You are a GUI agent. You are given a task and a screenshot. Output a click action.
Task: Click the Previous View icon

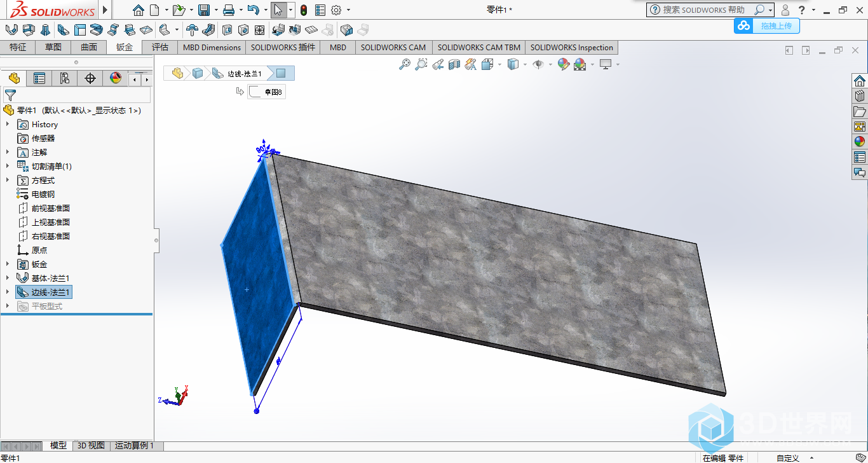point(438,64)
